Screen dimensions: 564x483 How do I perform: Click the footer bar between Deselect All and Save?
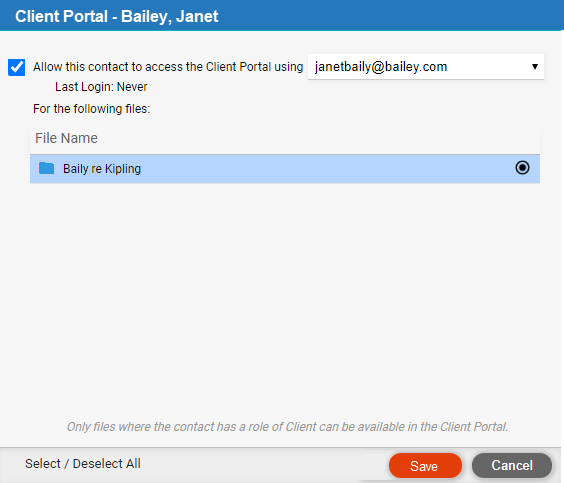coord(264,465)
